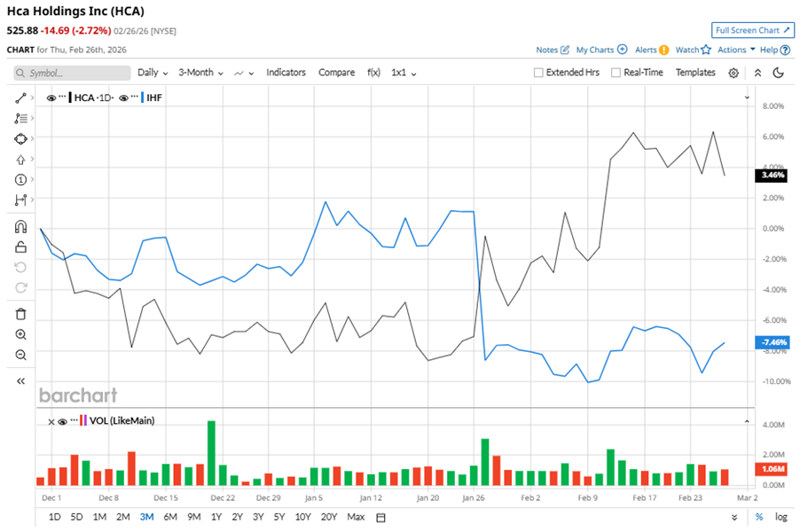The image size is (800, 532).
Task: Enable the Real-Time checkbox
Action: tap(616, 73)
